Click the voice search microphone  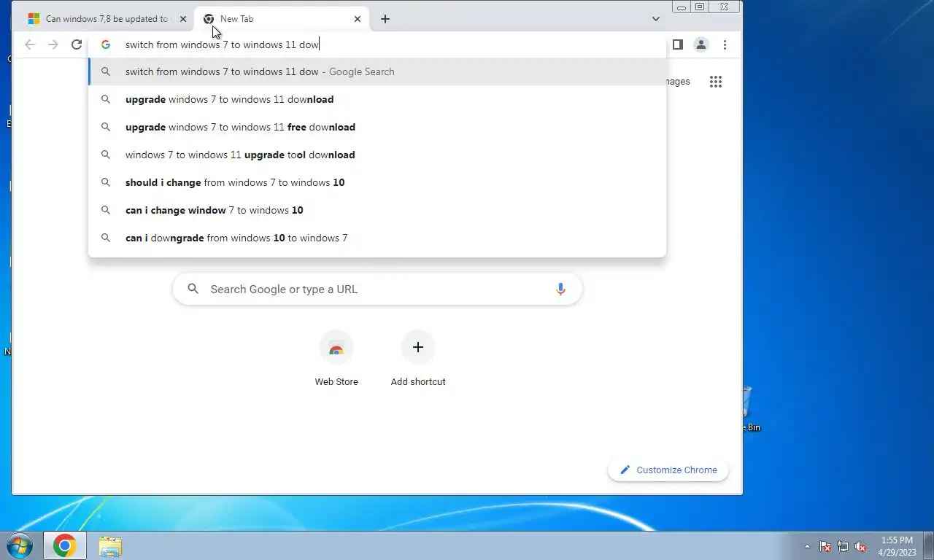(x=560, y=289)
